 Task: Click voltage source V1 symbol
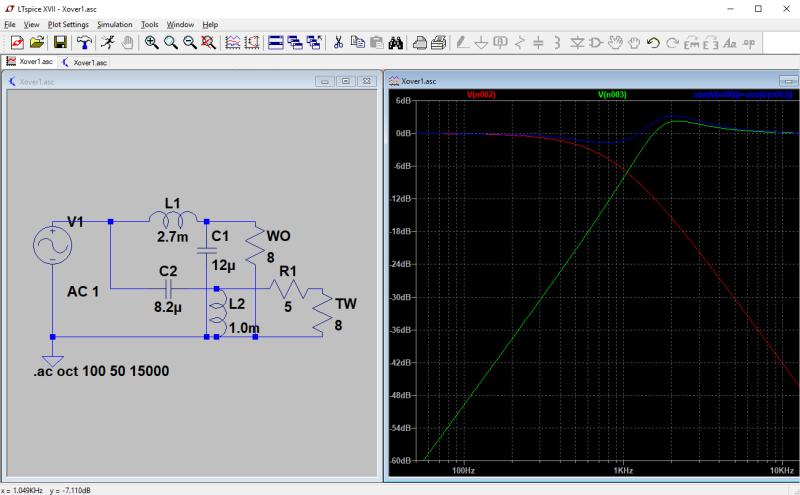tap(53, 245)
